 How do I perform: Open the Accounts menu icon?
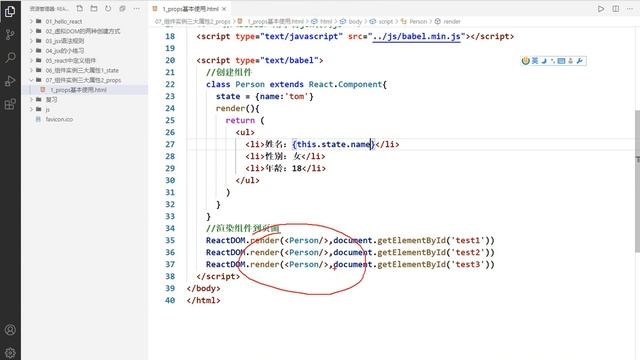coord(10,330)
